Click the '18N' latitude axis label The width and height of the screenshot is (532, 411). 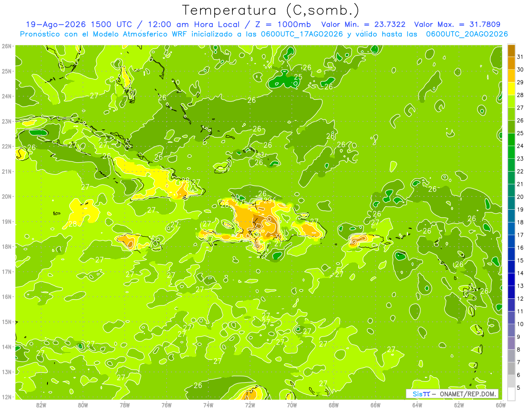click(x=7, y=247)
